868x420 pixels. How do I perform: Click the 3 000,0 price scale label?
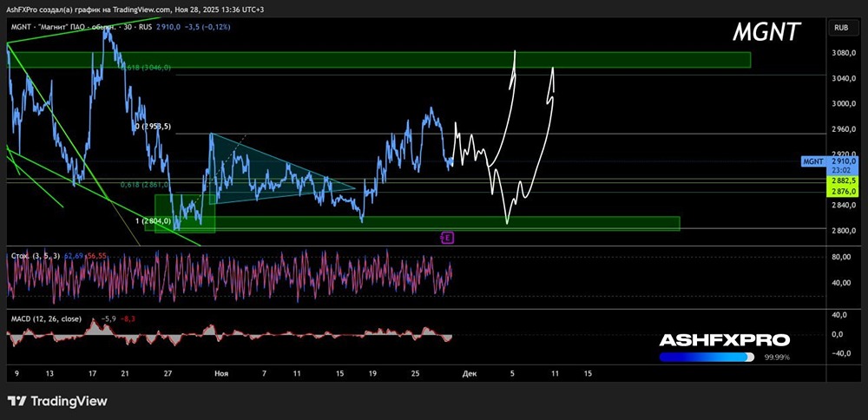pos(845,104)
